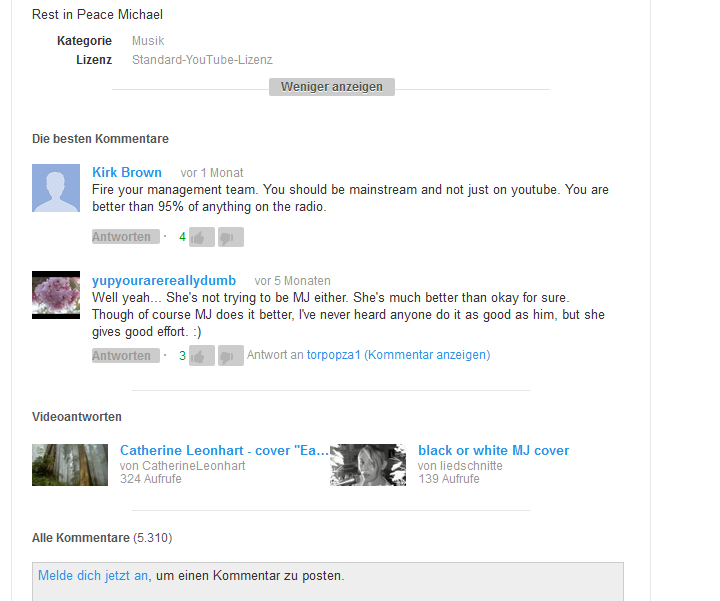The height and width of the screenshot is (601, 720).
Task: Open torpopza1 user link
Action: coord(333,355)
